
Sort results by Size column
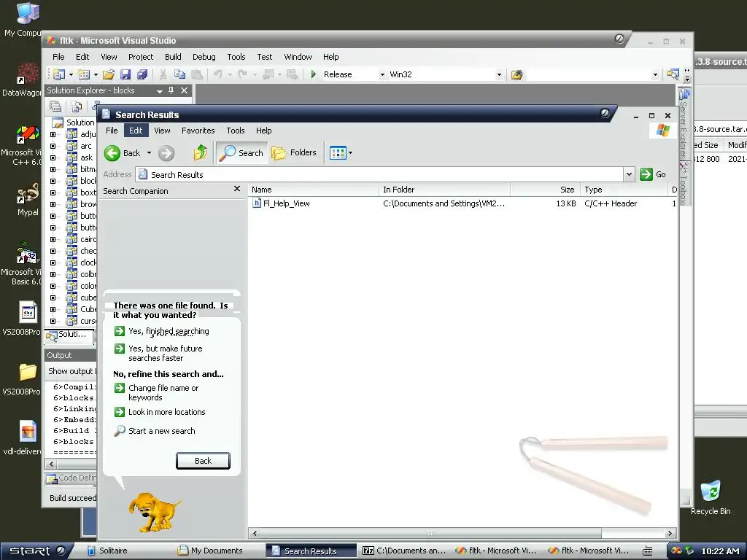click(545, 190)
